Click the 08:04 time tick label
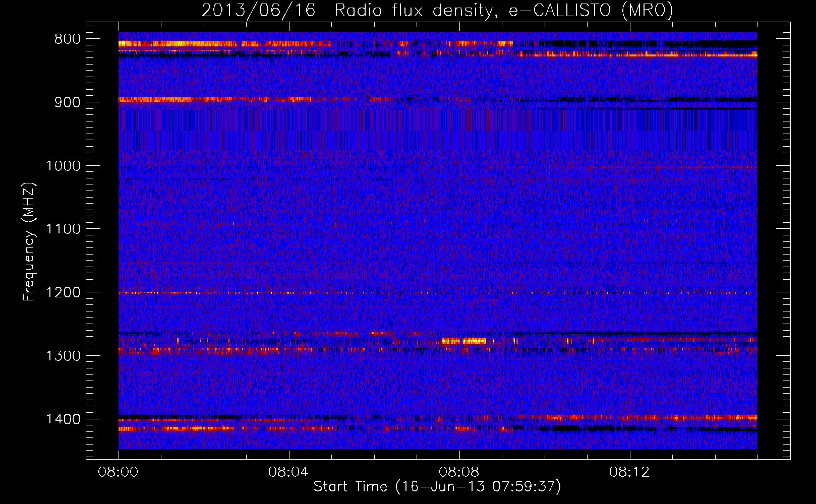This screenshot has height=504, width=816. (x=289, y=472)
